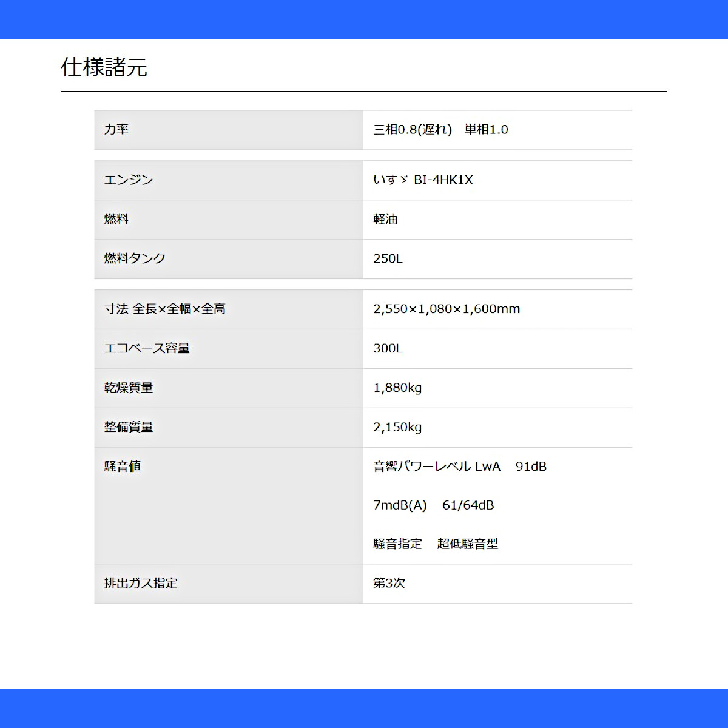The height and width of the screenshot is (728, 728).
Task: Select the 力率 row label
Action: [x=116, y=129]
